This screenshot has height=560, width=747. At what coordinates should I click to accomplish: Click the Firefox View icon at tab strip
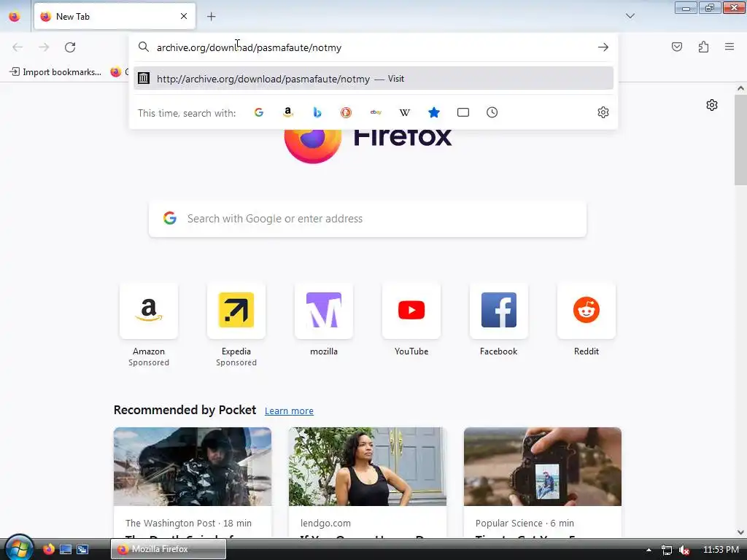[x=15, y=16]
